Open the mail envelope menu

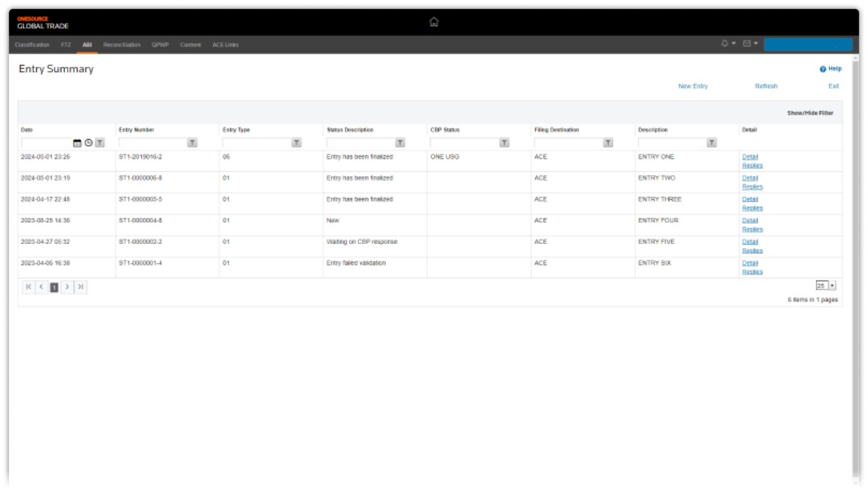tap(747, 43)
